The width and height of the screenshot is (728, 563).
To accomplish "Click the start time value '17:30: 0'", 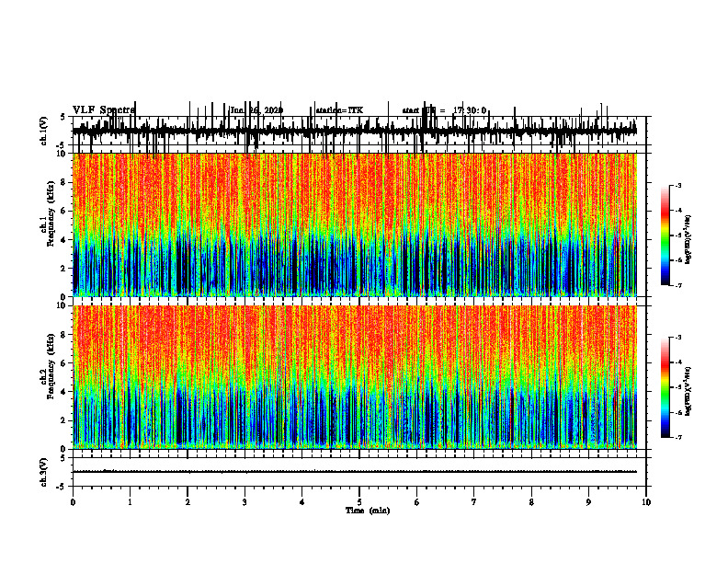I will coord(470,110).
